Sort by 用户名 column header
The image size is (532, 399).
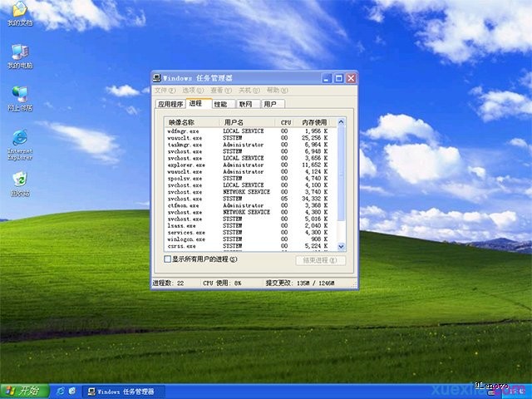(x=247, y=122)
